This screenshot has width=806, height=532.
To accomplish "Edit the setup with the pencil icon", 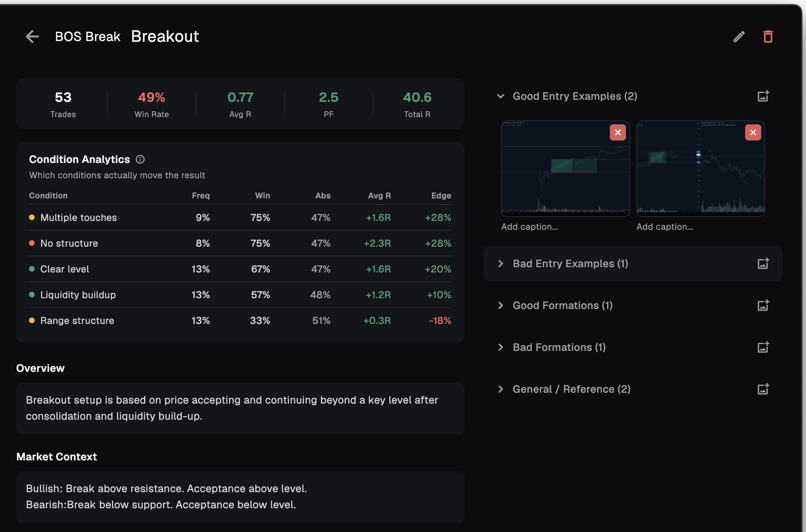I will click(739, 37).
